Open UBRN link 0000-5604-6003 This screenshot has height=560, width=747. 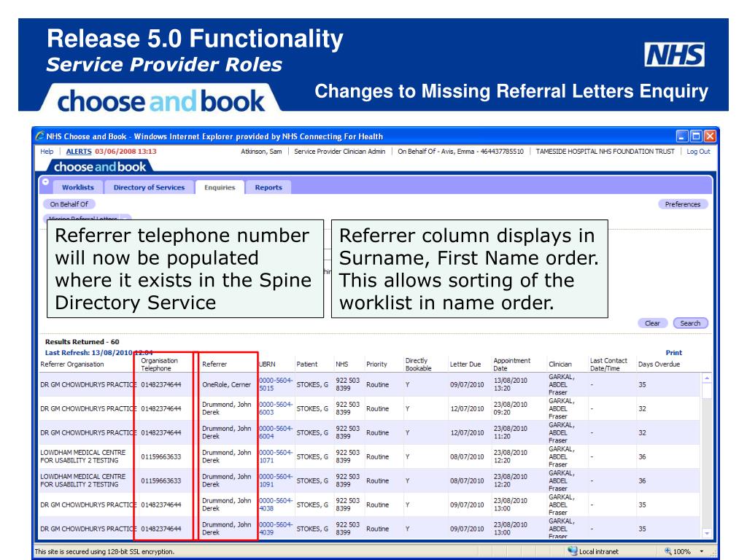[275, 408]
